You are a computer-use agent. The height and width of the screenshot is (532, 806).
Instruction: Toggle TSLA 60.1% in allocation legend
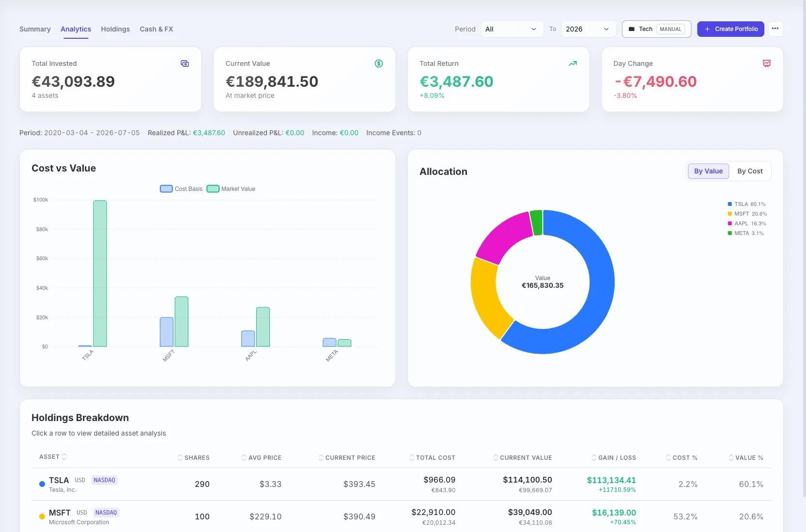click(746, 204)
